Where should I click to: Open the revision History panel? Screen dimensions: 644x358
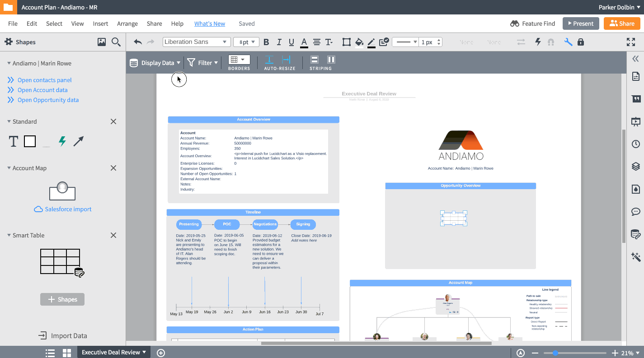(635, 144)
